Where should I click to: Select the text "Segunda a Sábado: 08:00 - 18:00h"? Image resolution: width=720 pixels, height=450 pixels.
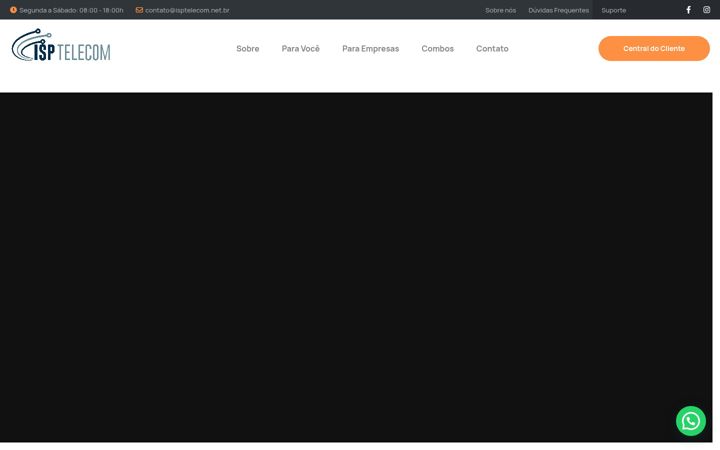tap(71, 10)
